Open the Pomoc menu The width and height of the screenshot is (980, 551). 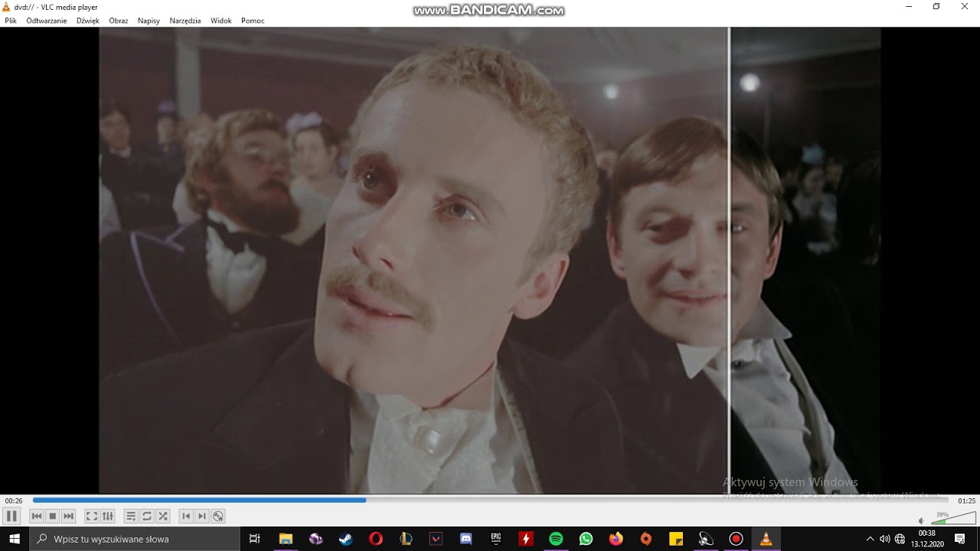tap(253, 21)
